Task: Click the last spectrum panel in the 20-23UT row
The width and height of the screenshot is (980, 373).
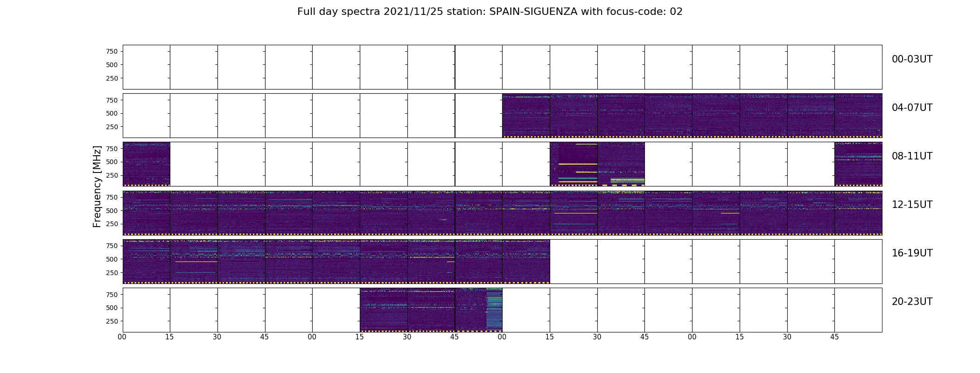Action: [x=479, y=310]
